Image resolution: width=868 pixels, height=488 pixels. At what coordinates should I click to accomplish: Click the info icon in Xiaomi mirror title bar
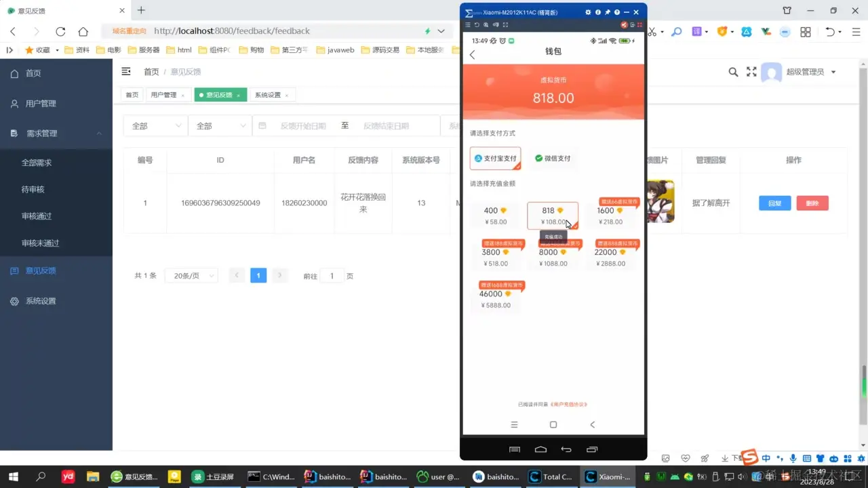point(598,13)
